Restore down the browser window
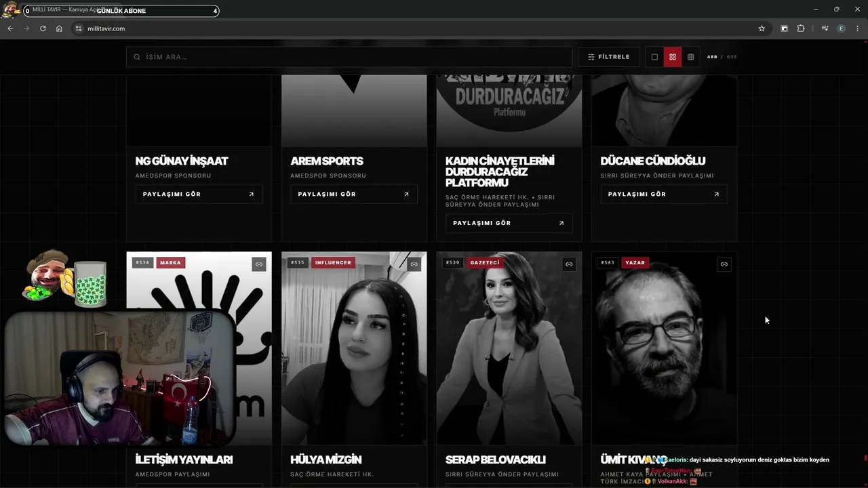 (x=836, y=9)
